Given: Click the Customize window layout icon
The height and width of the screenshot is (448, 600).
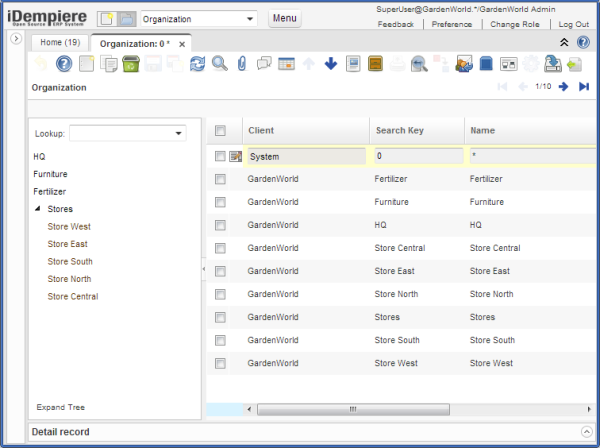Looking at the screenshot, I should tap(508, 64).
